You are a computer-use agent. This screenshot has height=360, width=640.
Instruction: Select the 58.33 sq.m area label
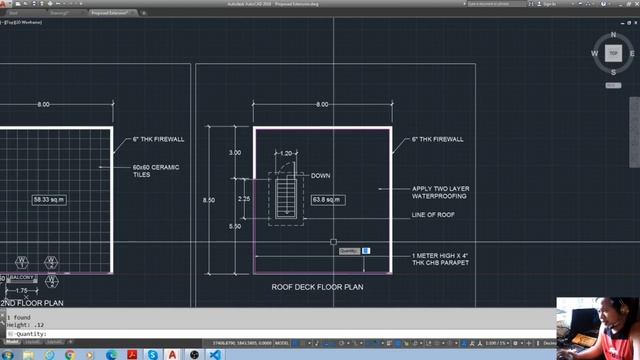[49, 200]
